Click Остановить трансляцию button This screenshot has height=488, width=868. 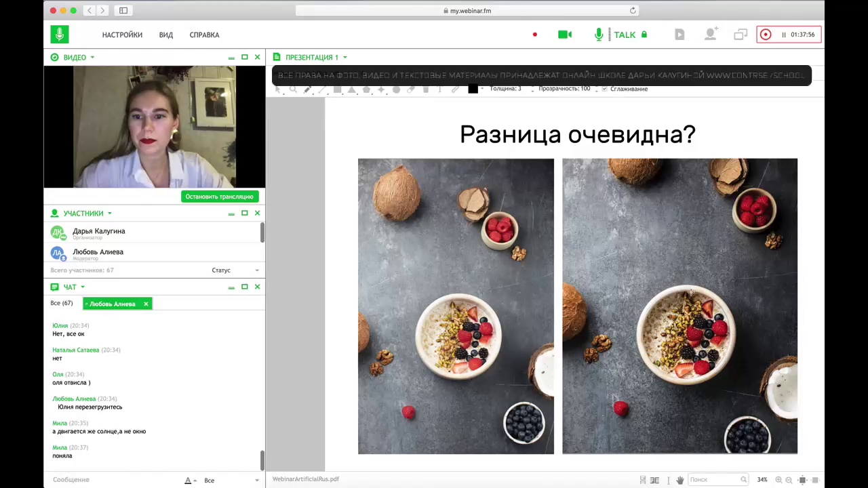pos(220,197)
